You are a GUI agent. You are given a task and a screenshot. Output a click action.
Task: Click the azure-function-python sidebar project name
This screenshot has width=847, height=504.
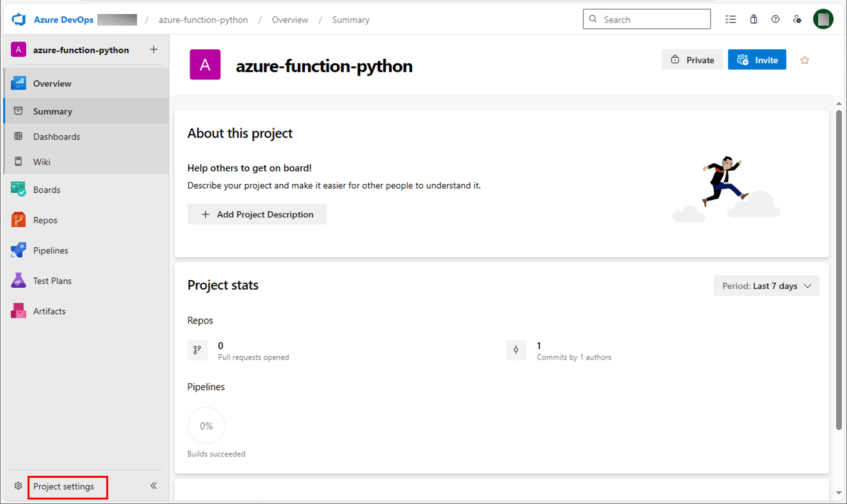[x=81, y=50]
